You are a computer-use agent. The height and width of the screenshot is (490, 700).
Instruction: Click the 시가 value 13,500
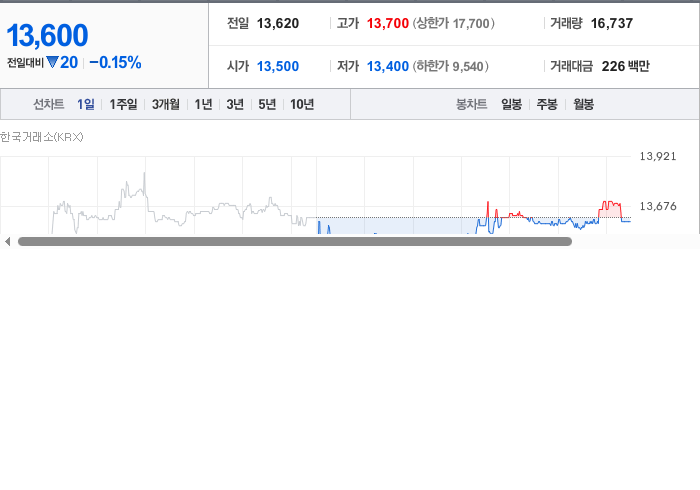[x=278, y=66]
